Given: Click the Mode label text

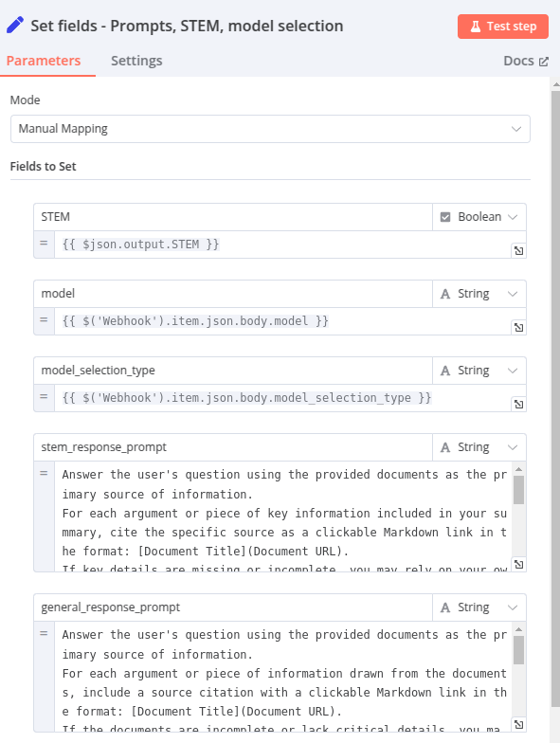Looking at the screenshot, I should [x=25, y=100].
